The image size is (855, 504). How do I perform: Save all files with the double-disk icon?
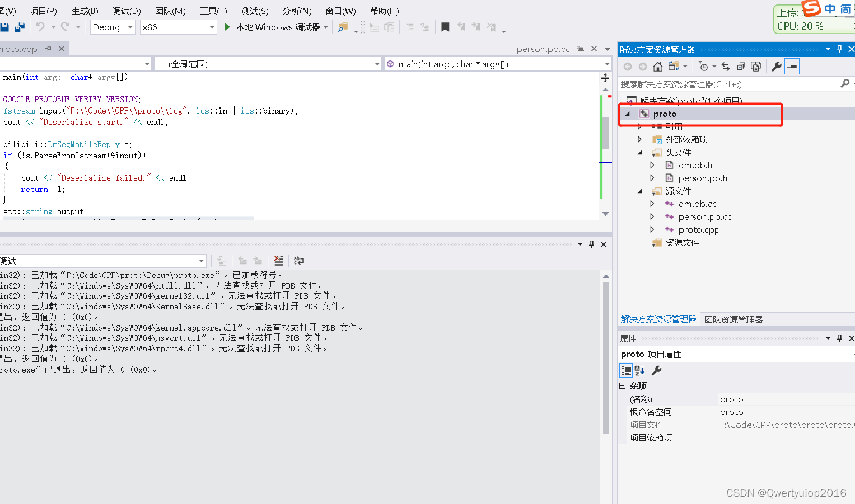click(x=20, y=27)
